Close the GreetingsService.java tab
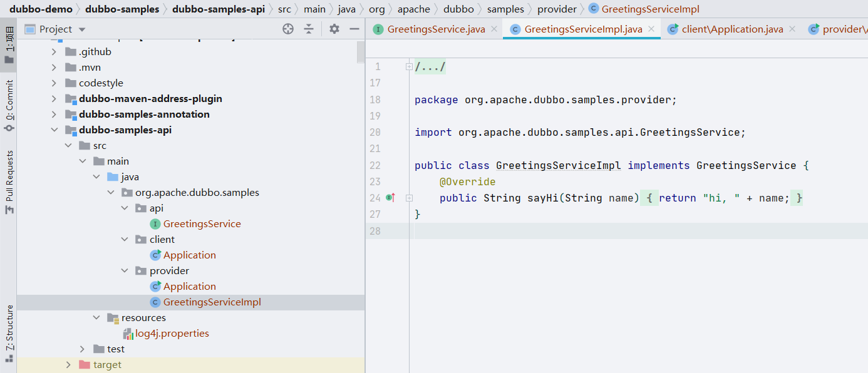868x373 pixels. (x=494, y=29)
